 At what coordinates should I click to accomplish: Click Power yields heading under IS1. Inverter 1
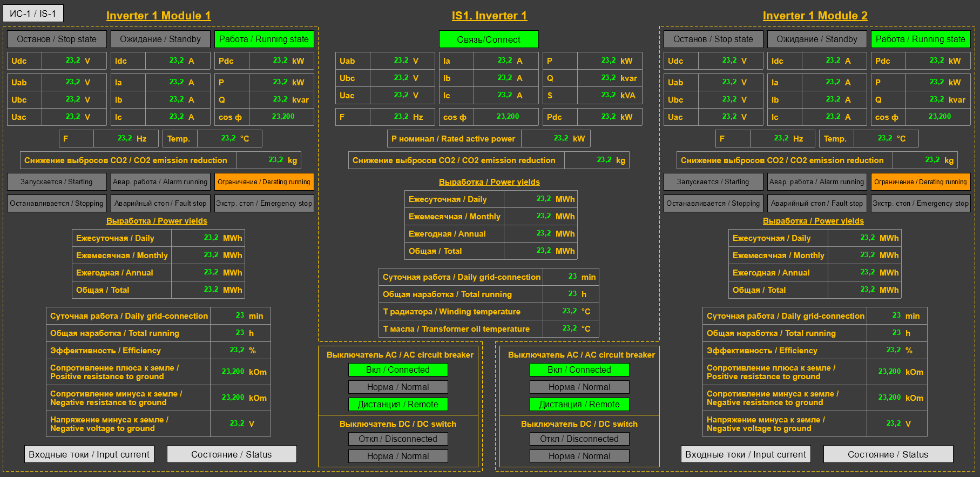[x=489, y=182]
